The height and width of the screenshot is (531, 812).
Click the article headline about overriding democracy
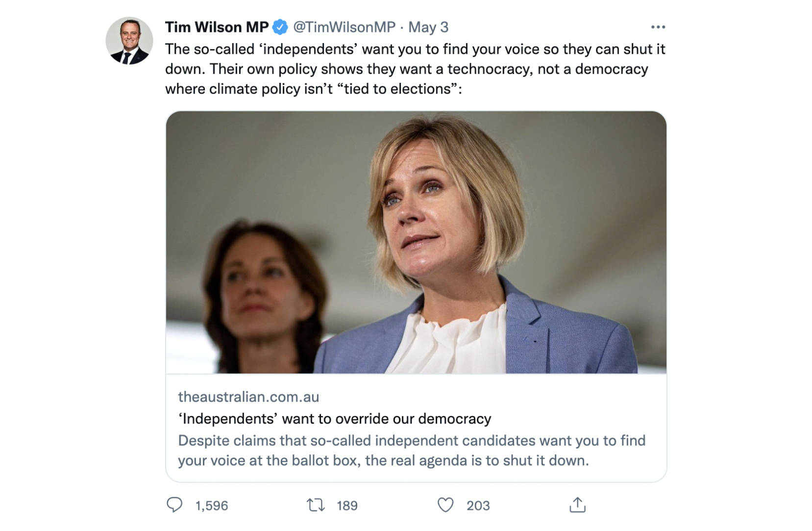335,419
